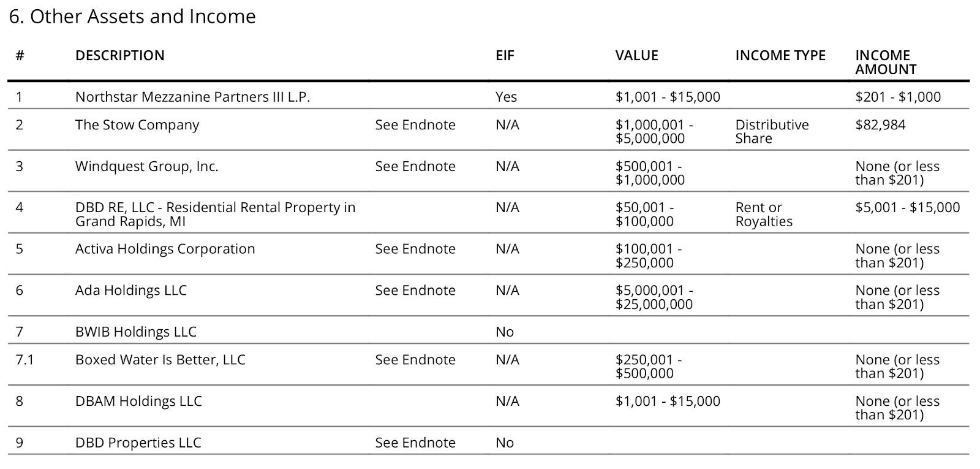Click the VALUE column header

tap(636, 56)
